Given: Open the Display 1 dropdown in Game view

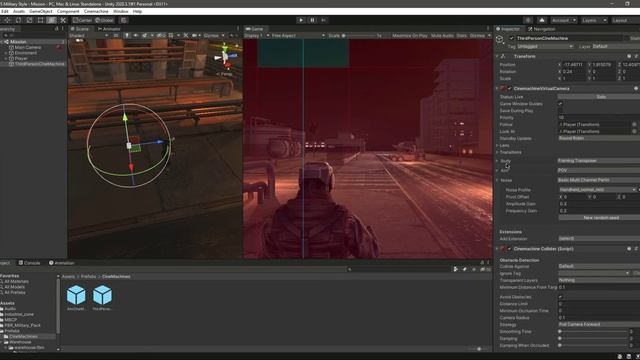Looking at the screenshot, I should [x=257, y=36].
